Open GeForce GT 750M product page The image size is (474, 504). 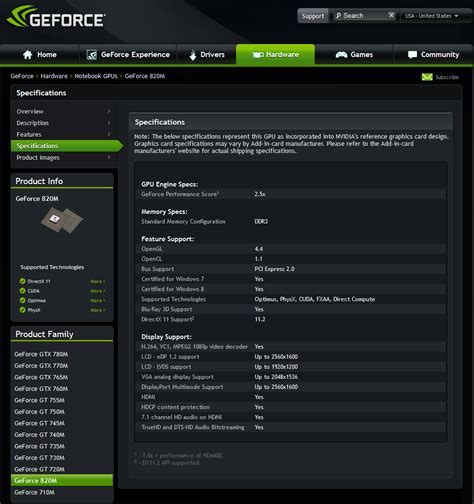tap(39, 412)
